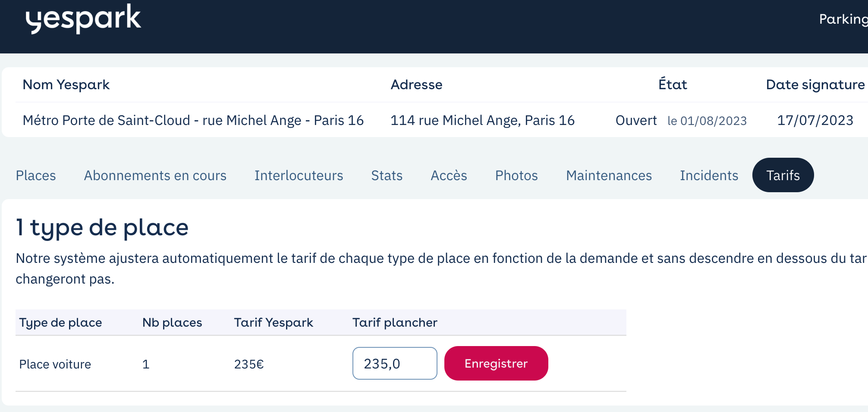Switch to the Places tab
868x412 pixels.
coord(36,175)
